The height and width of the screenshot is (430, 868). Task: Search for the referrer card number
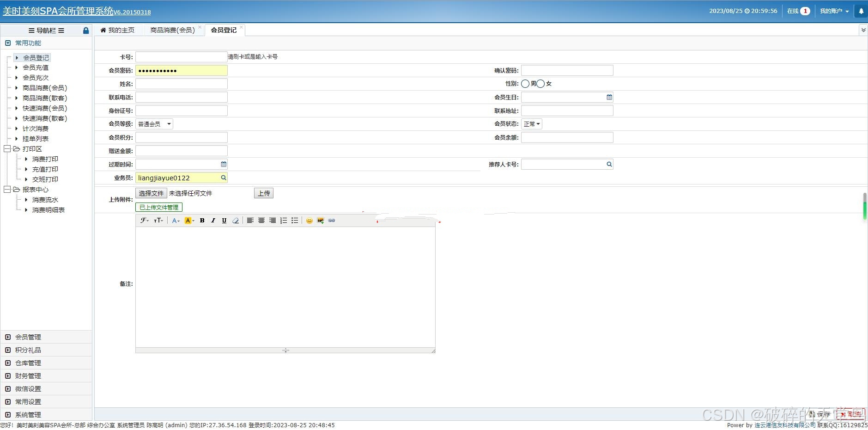609,164
